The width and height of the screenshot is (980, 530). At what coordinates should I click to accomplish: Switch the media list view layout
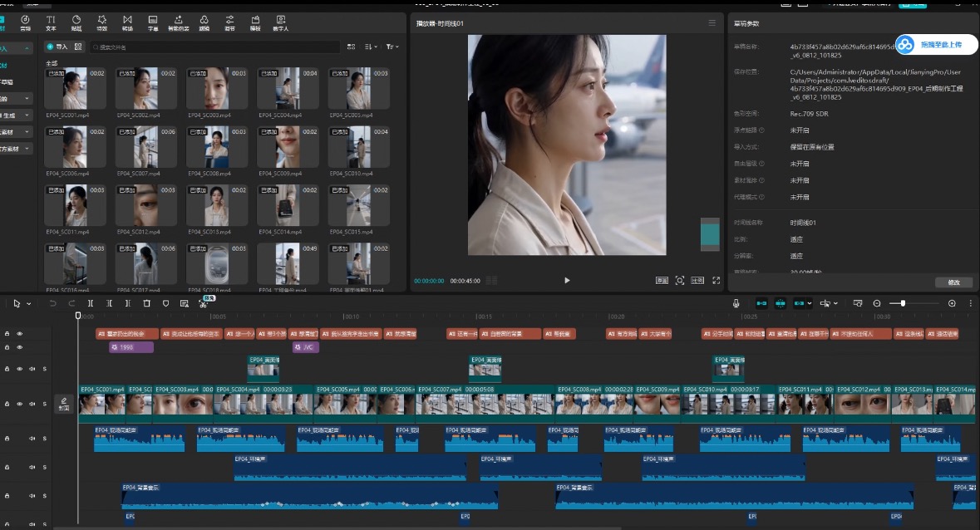pyautogui.click(x=352, y=47)
